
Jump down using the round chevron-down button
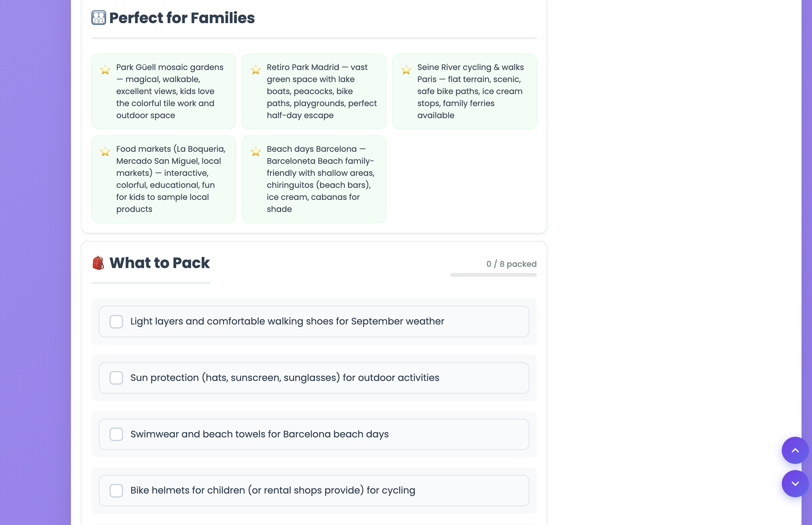795,484
